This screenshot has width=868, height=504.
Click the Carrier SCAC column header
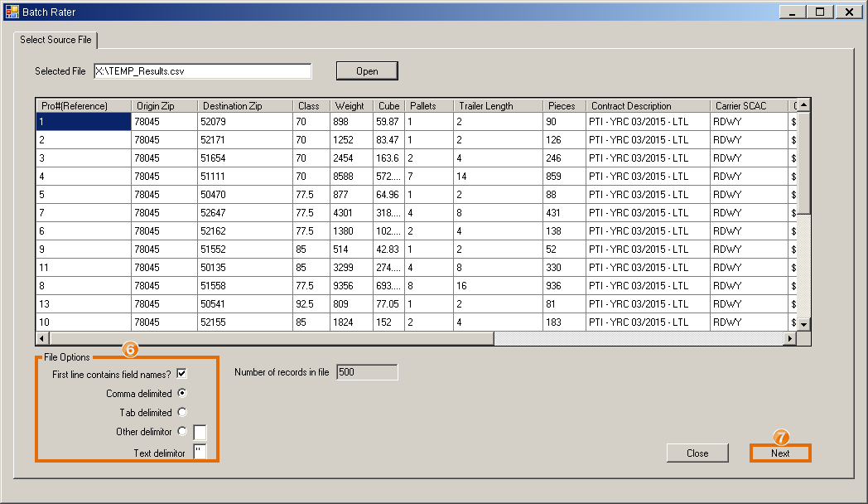click(749, 106)
